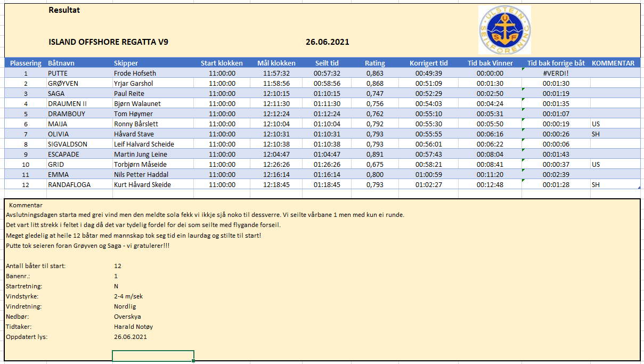Select the Resultat heading cell
This screenshot has height=364, width=644.
tap(64, 10)
